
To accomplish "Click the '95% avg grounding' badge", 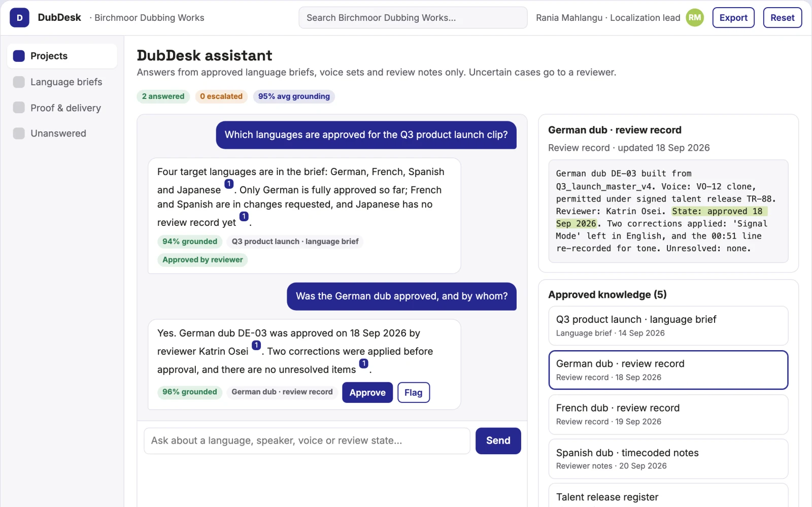I will [294, 96].
